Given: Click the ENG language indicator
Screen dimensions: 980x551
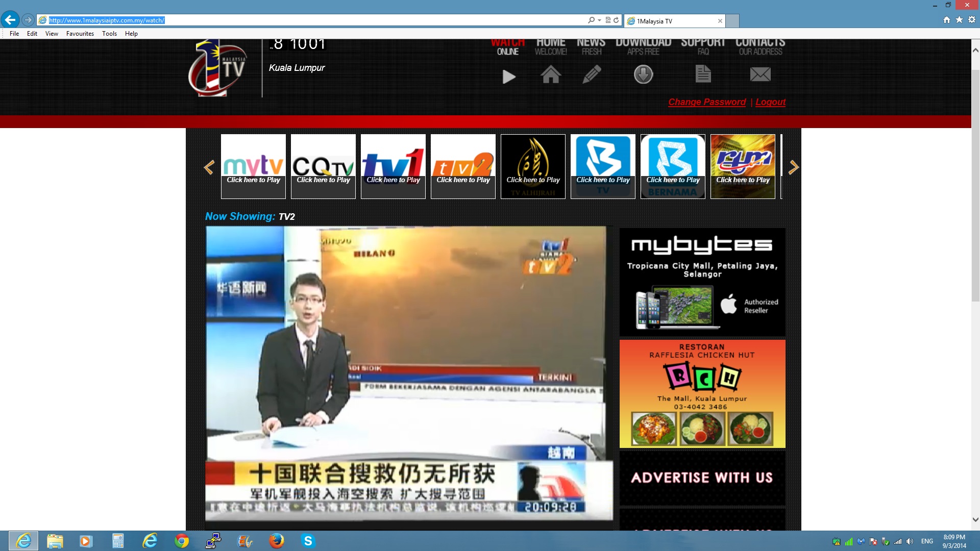Looking at the screenshot, I should point(927,541).
